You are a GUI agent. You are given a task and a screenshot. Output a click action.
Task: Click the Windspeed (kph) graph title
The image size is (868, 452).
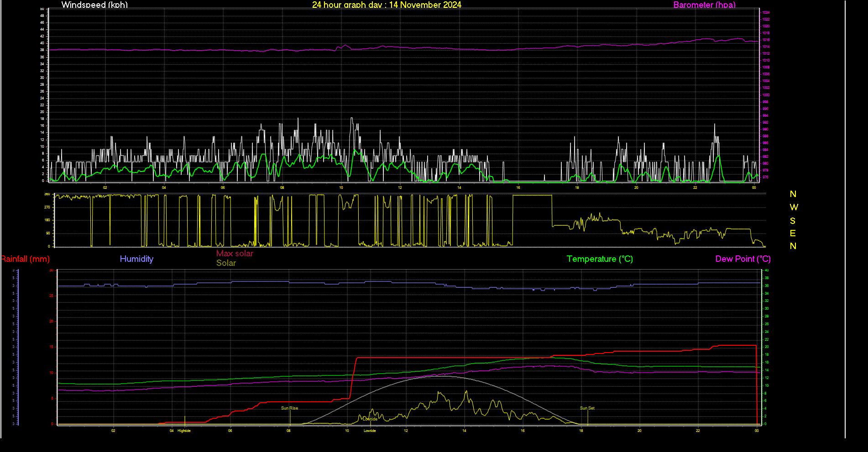[94, 5]
